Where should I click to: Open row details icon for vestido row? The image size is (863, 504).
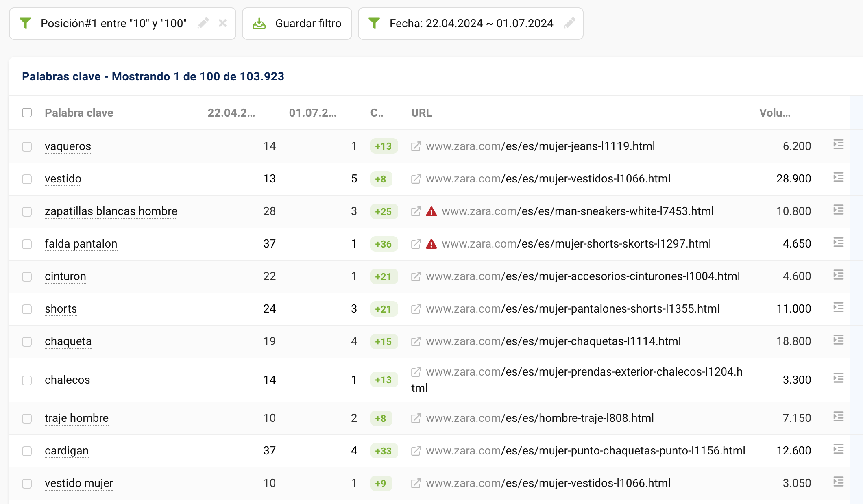[838, 178]
